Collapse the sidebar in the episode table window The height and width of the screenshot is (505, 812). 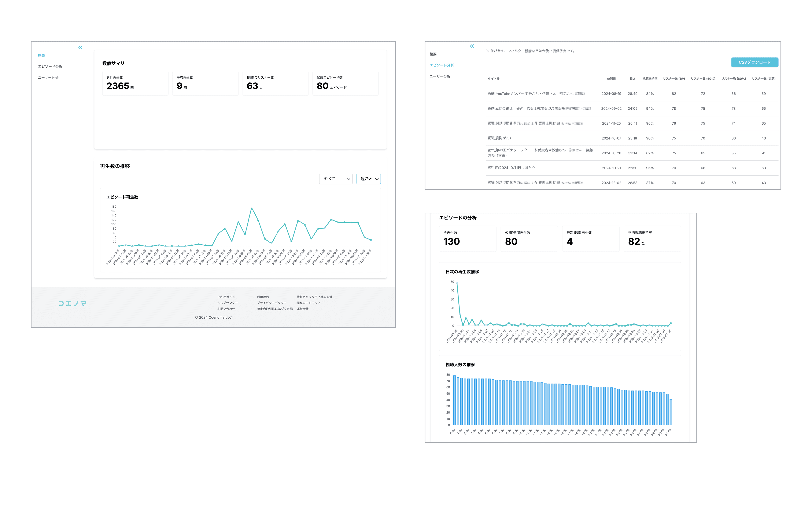472,46
